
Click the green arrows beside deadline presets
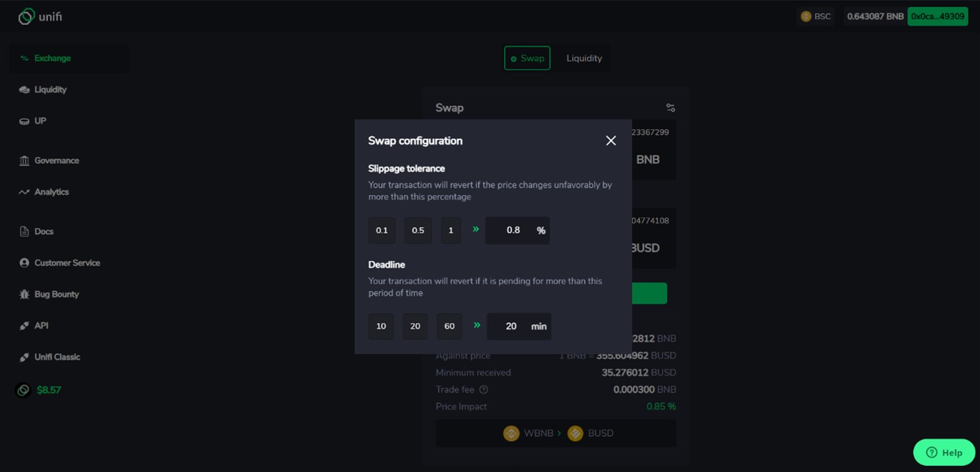477,325
